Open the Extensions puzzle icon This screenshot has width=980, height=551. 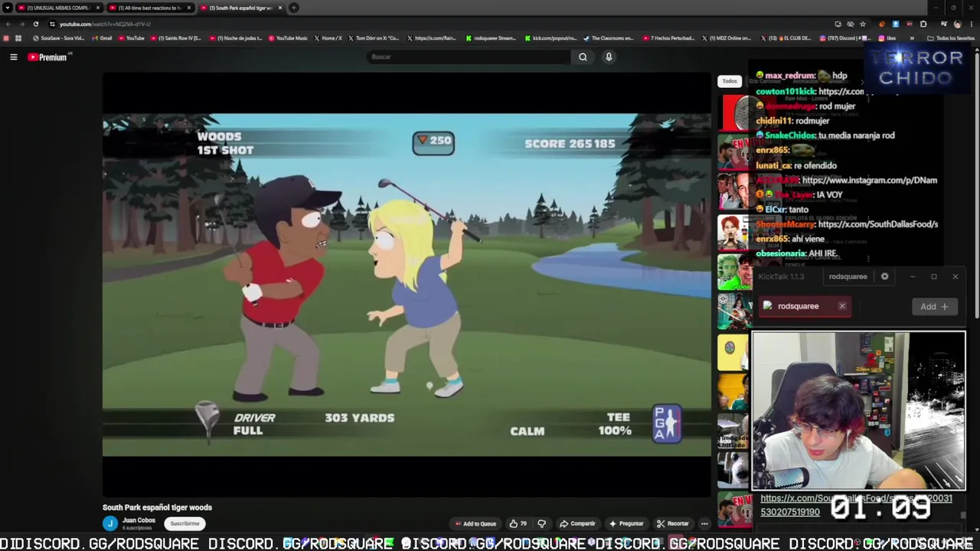(x=923, y=24)
